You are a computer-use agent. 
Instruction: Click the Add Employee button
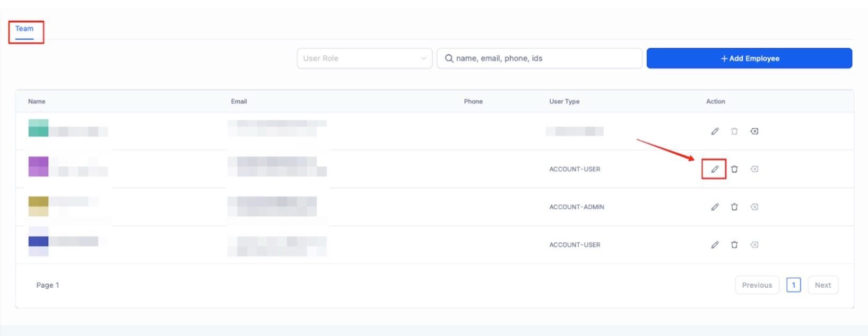pos(749,58)
